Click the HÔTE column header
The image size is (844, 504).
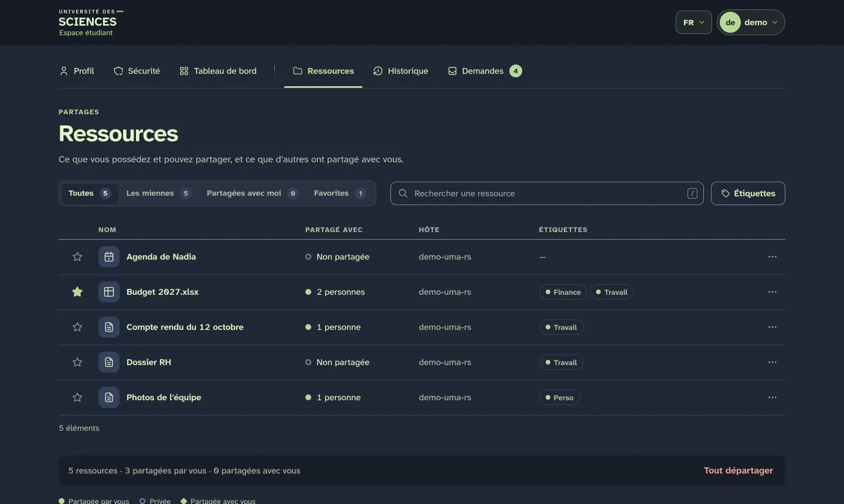click(429, 230)
